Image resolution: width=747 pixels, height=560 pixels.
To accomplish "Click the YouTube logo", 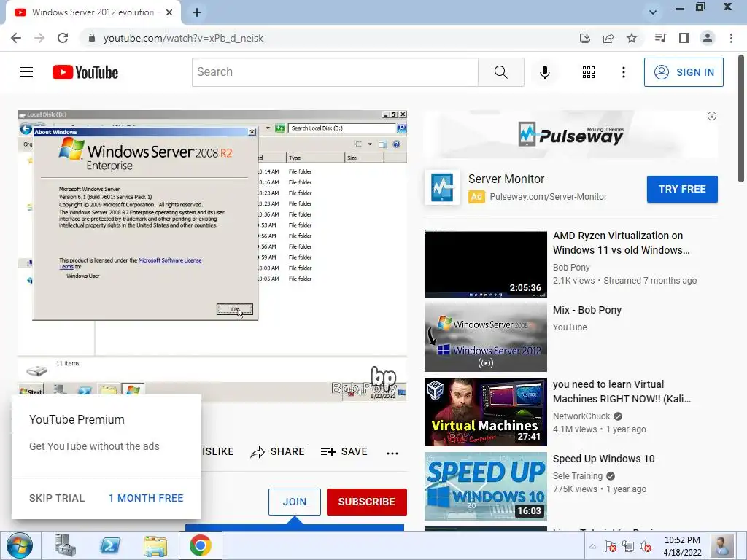I will [85, 72].
